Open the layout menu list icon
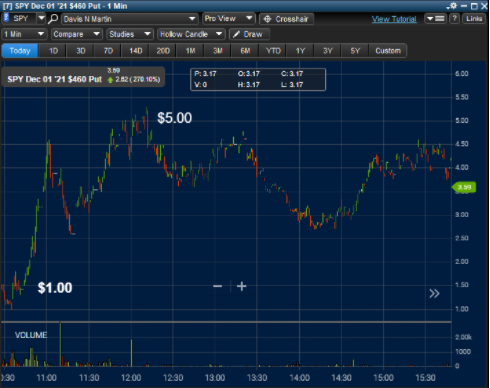 (436, 19)
